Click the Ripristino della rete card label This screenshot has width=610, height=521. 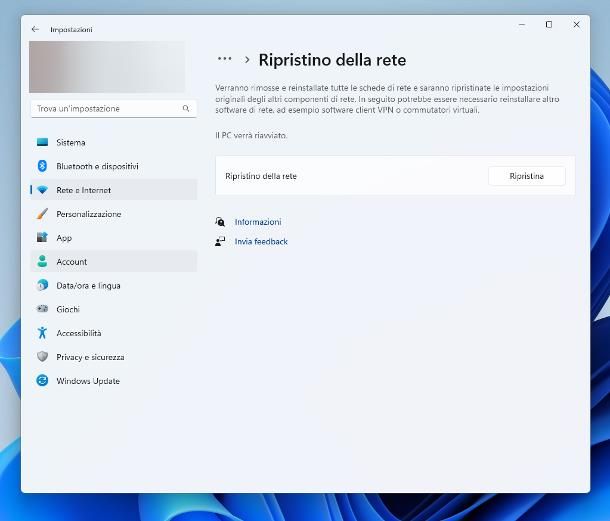[261, 176]
